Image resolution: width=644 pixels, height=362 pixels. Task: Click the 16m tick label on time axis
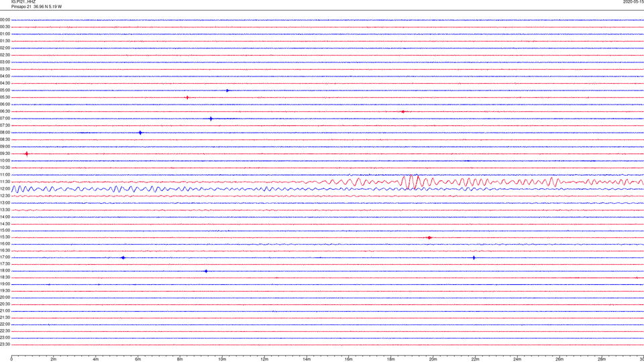pyautogui.click(x=349, y=359)
